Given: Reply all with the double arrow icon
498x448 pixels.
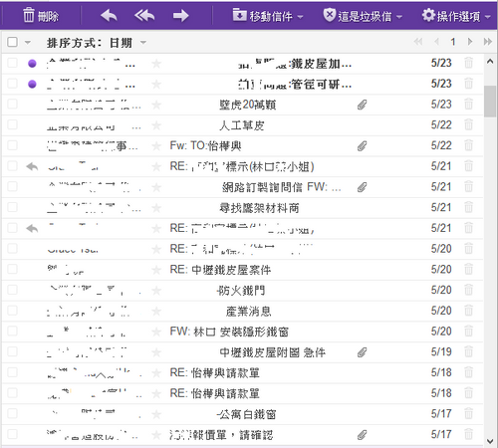Looking at the screenshot, I should coord(144,16).
